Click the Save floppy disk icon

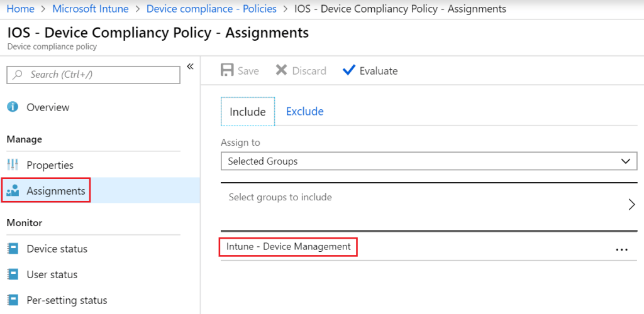pos(227,70)
